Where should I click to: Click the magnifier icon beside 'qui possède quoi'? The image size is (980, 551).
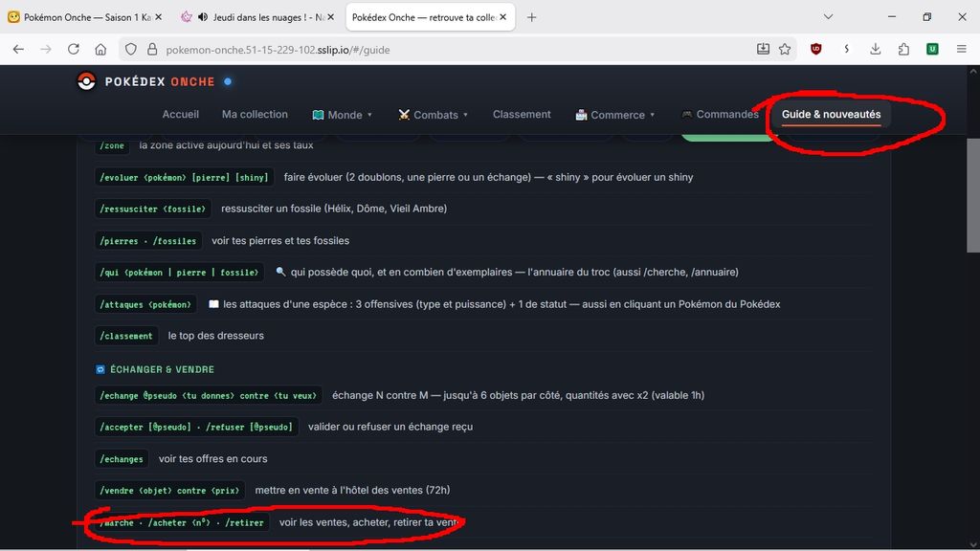[280, 272]
